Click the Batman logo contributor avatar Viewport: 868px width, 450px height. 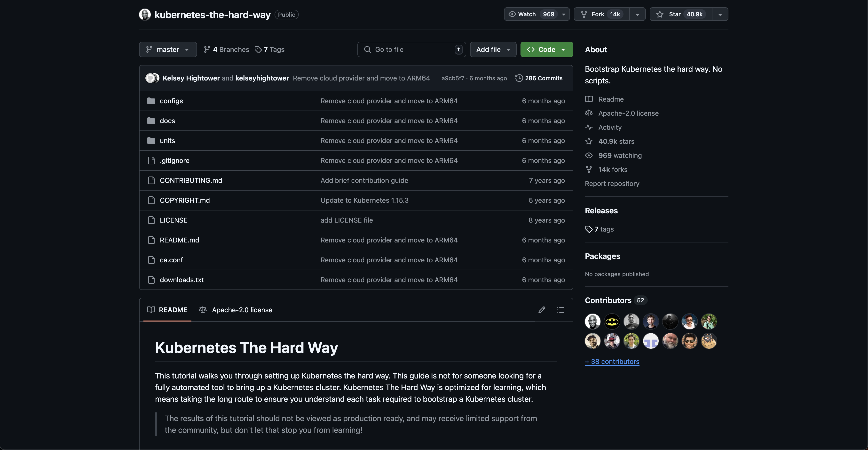612,322
